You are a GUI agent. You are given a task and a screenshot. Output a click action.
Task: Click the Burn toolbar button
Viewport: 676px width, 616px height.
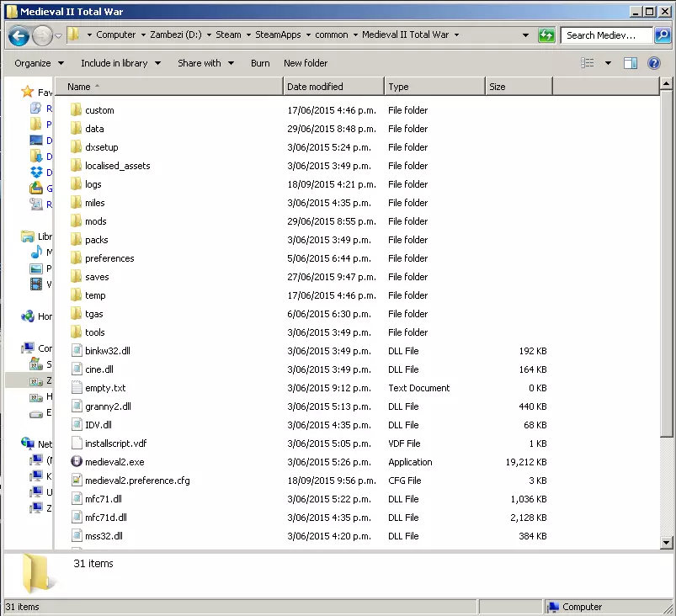pyautogui.click(x=260, y=63)
